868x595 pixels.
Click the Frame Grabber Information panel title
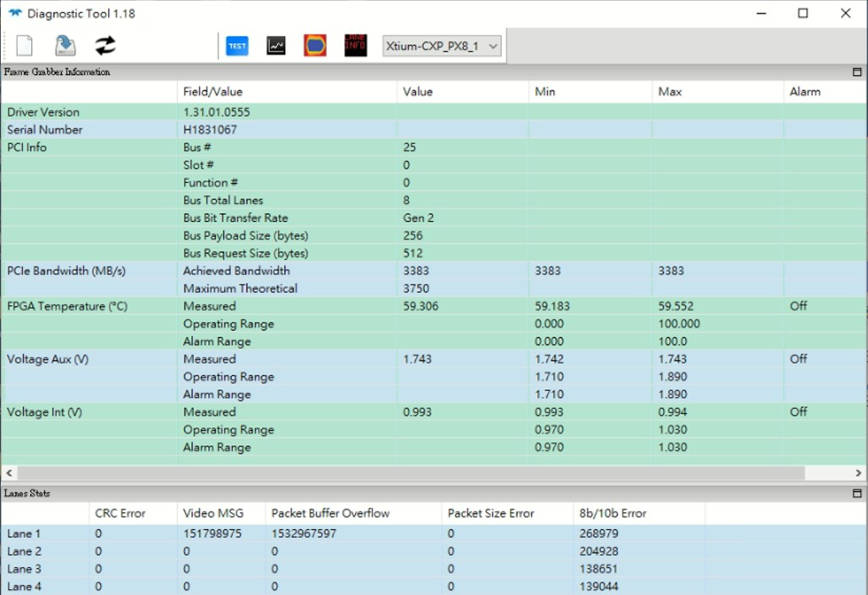point(57,72)
